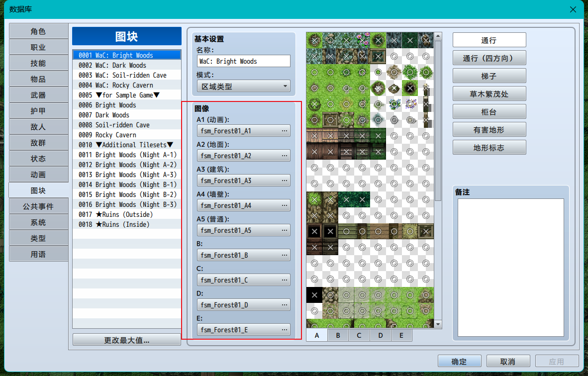Open the 状态 database tab

point(38,159)
